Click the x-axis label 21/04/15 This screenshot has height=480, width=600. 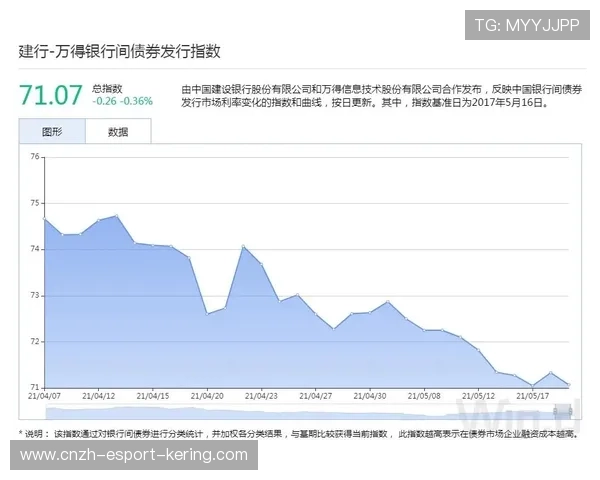153,396
